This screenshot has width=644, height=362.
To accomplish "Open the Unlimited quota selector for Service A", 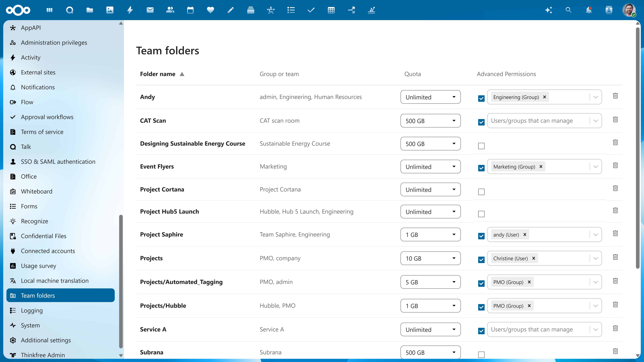I will pyautogui.click(x=430, y=330).
